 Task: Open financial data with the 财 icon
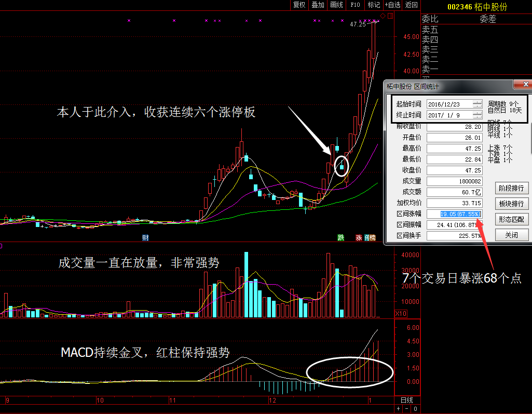pyautogui.click(x=145, y=237)
